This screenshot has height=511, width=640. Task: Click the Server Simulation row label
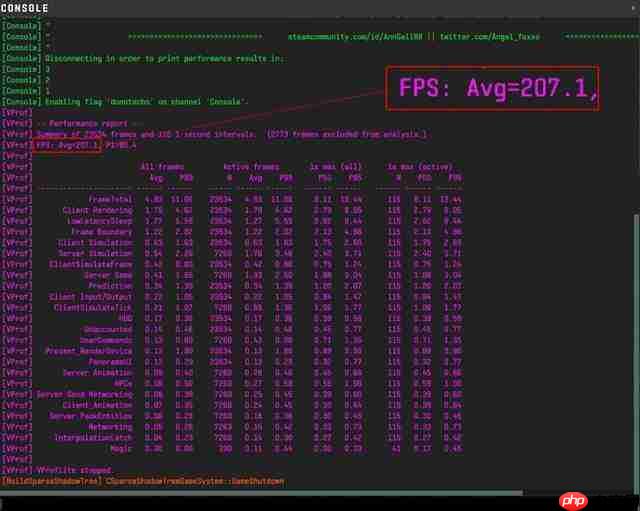(x=95, y=254)
